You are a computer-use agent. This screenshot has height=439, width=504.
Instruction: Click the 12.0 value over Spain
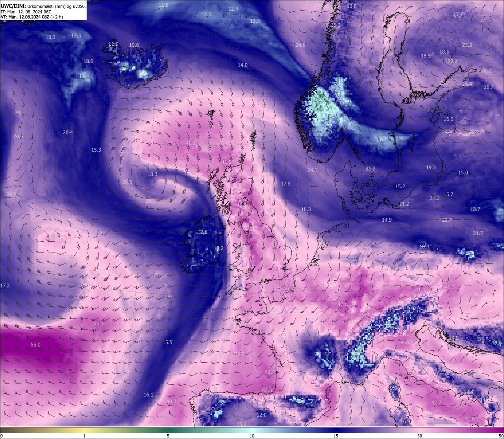tap(261, 415)
